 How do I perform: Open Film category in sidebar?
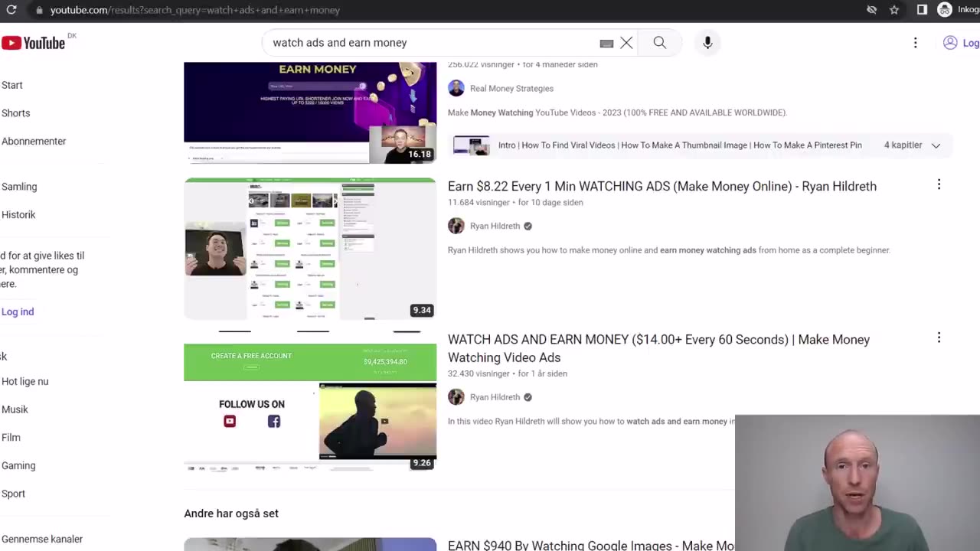[x=11, y=438]
